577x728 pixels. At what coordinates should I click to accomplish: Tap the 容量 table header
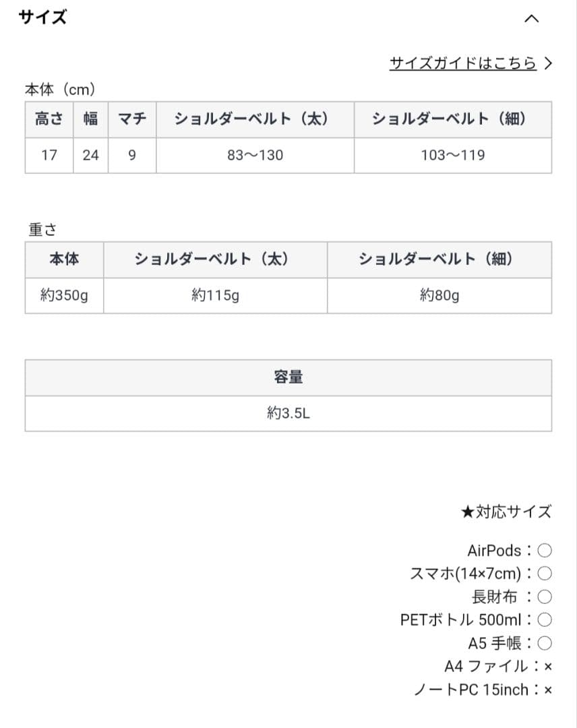tap(288, 377)
